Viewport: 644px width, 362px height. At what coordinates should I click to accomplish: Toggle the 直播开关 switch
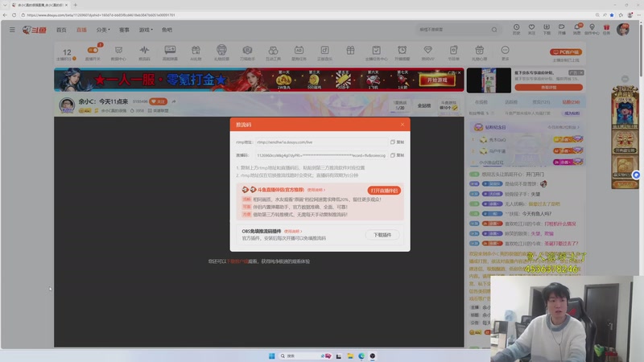click(x=93, y=50)
